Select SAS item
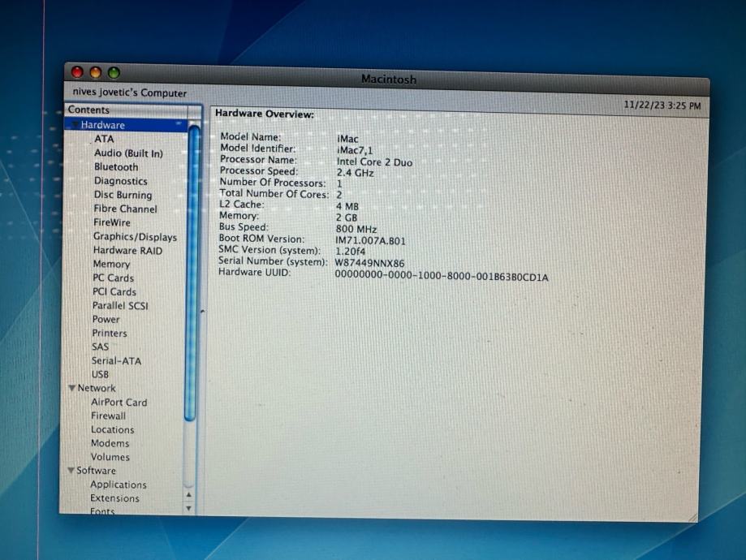 tap(100, 347)
